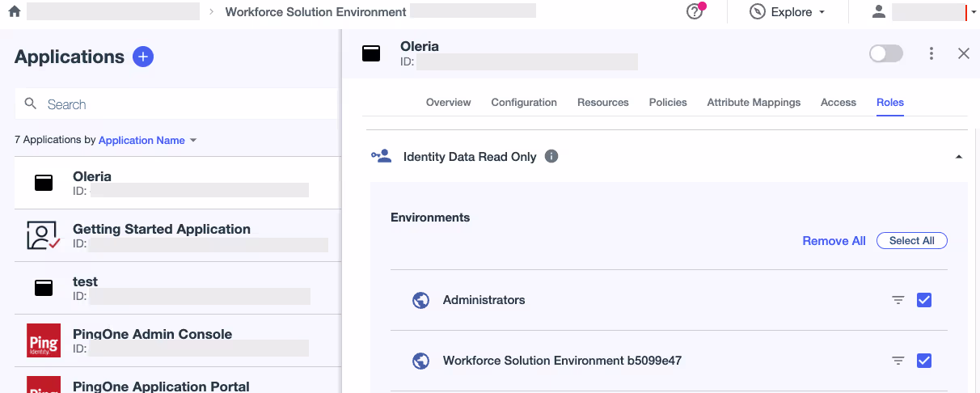Viewport: 980px width, 393px height.
Task: Click Workforce Solution Environment breadcrumb
Action: point(315,12)
